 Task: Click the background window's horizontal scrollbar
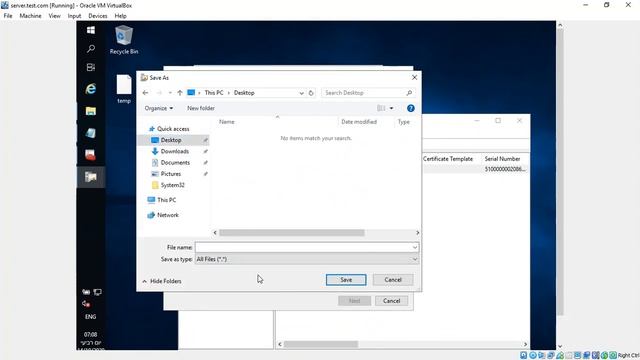pyautogui.click(x=321, y=344)
